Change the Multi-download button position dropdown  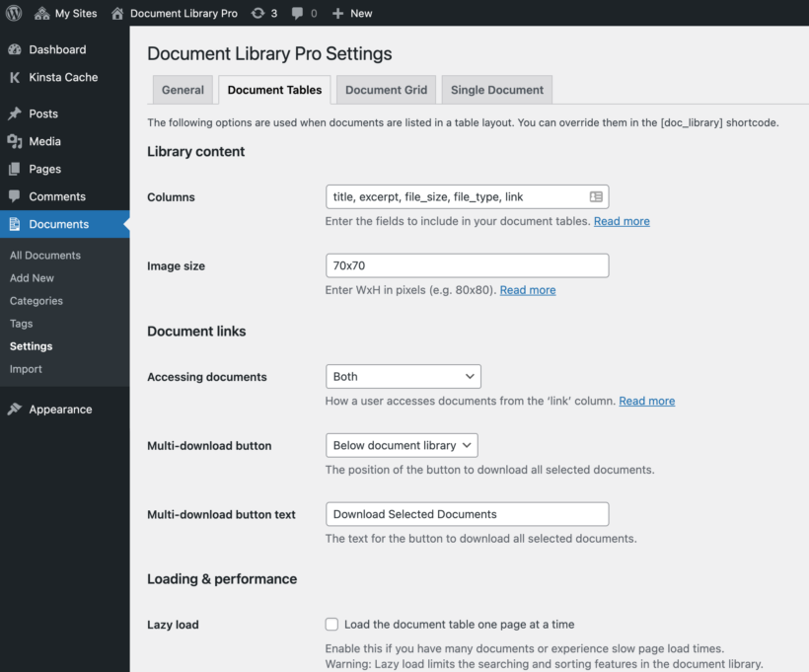tap(402, 445)
